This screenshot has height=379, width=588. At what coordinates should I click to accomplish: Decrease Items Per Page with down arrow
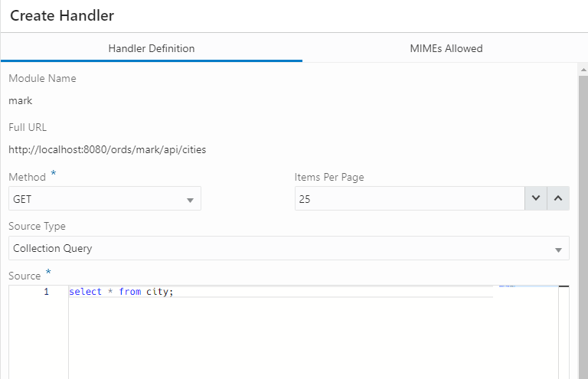click(536, 198)
